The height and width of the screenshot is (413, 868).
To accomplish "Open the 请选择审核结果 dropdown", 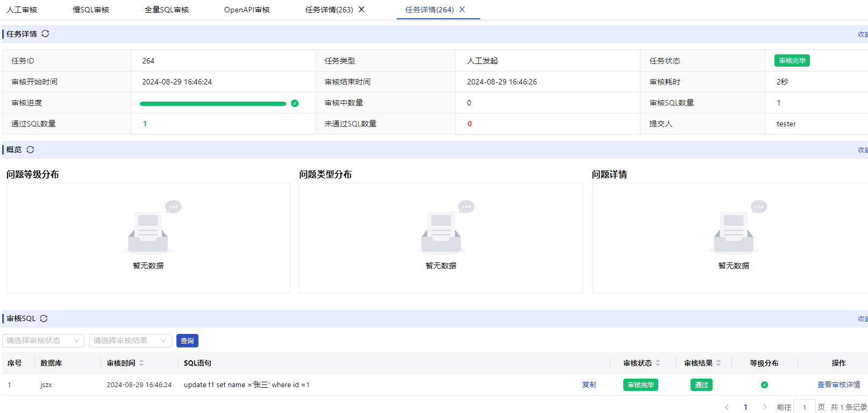I will tap(131, 340).
